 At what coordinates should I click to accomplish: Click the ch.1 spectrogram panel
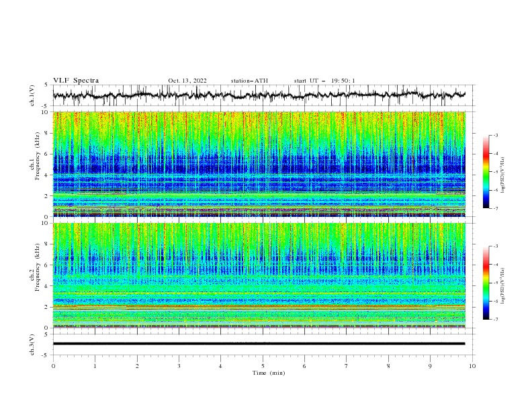(259, 164)
